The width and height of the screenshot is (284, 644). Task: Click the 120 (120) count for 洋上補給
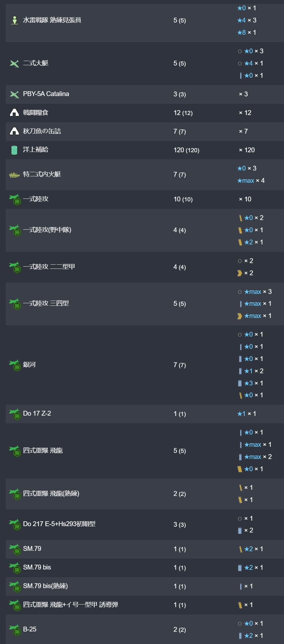tap(186, 150)
